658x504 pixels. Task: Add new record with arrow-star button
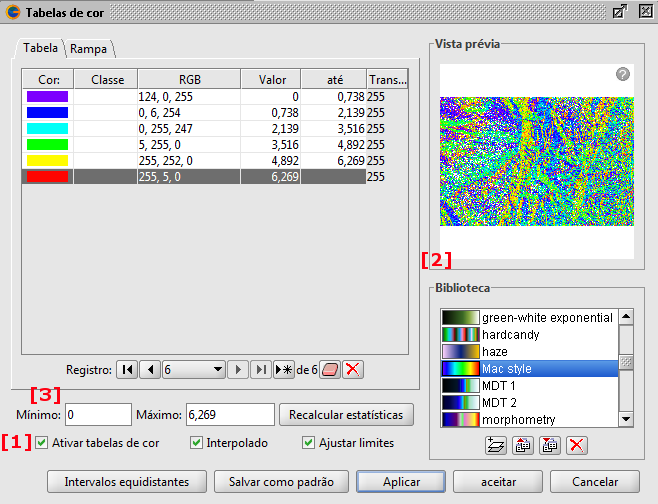(x=283, y=369)
